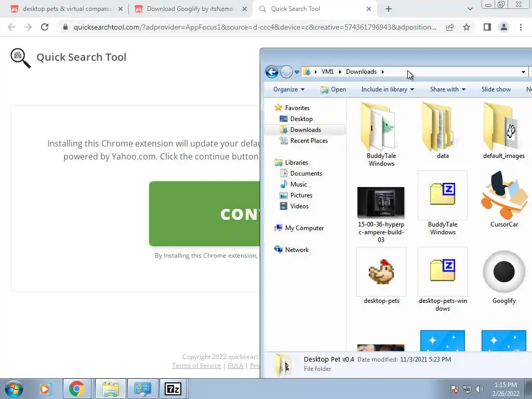Viewport: 532px width, 399px height.
Task: Click Chrome icon in taskbar
Action: click(x=77, y=389)
